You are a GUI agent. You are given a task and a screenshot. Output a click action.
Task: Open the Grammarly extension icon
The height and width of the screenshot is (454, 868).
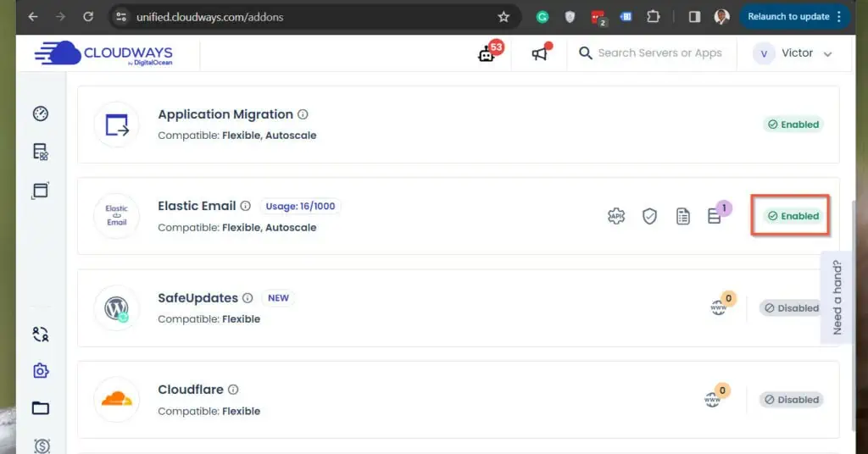tap(542, 17)
